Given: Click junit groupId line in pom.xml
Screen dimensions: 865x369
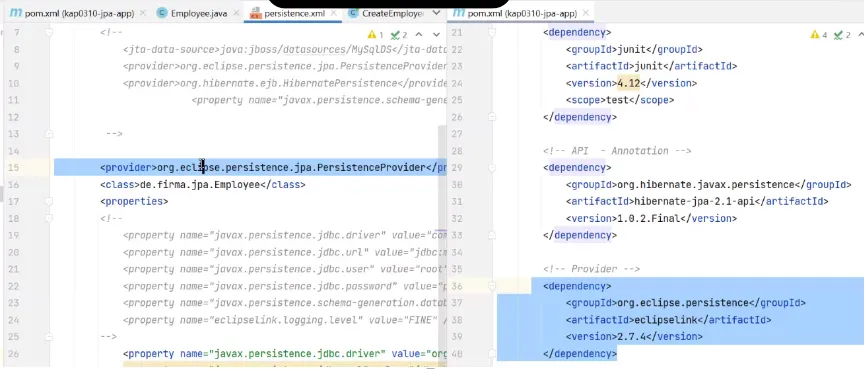Looking at the screenshot, I should (x=634, y=50).
